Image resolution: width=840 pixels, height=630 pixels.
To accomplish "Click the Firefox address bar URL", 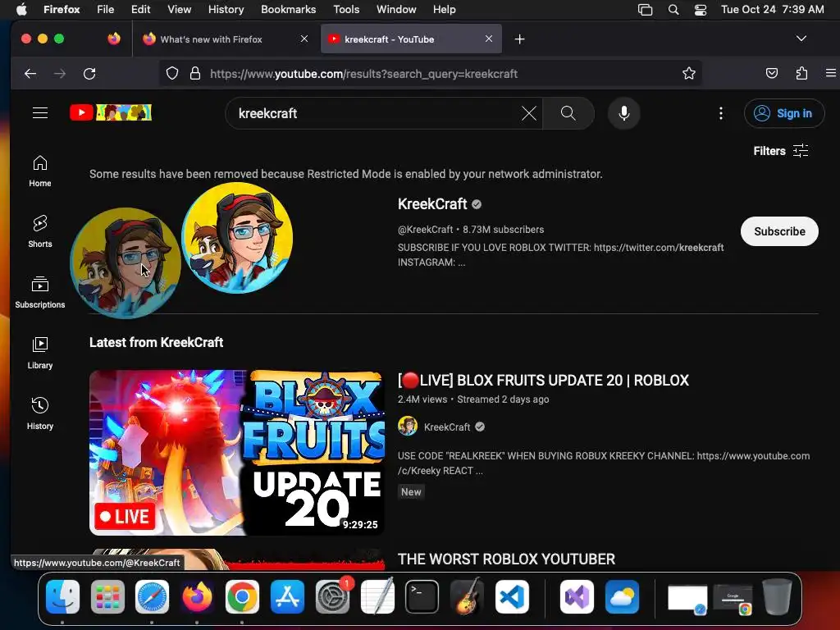I will pos(363,74).
